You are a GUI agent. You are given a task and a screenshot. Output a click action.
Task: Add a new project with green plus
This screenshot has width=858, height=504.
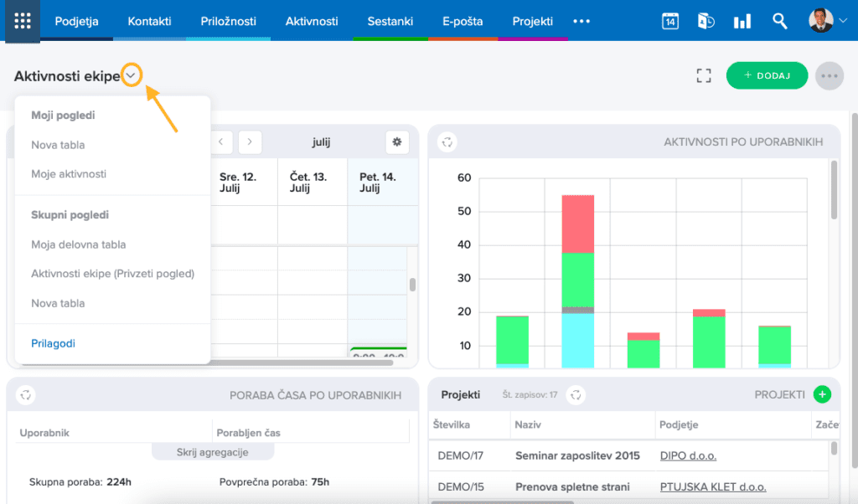point(822,394)
